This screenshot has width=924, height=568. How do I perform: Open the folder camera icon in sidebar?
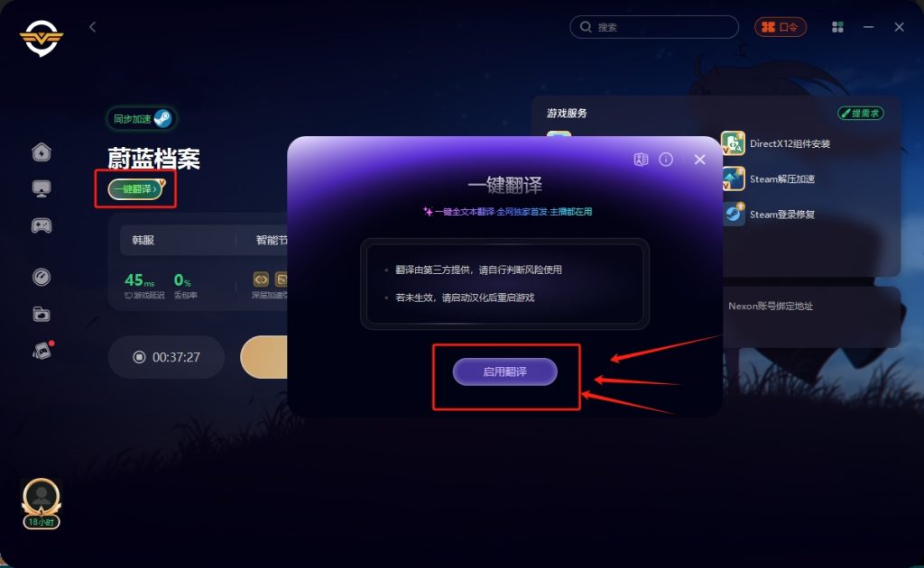[42, 315]
